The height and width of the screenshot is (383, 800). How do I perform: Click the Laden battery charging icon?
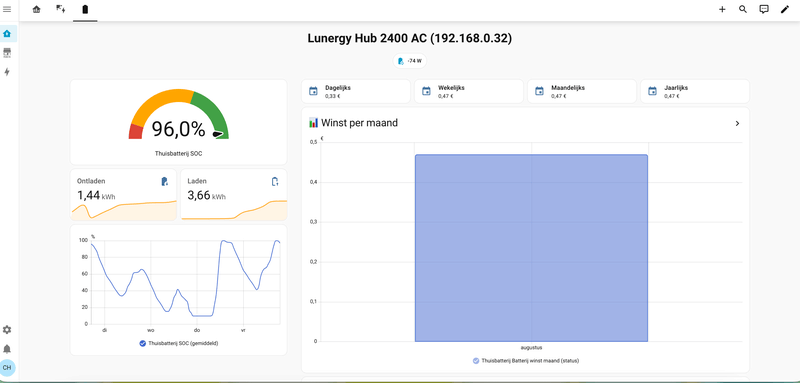[x=275, y=182]
